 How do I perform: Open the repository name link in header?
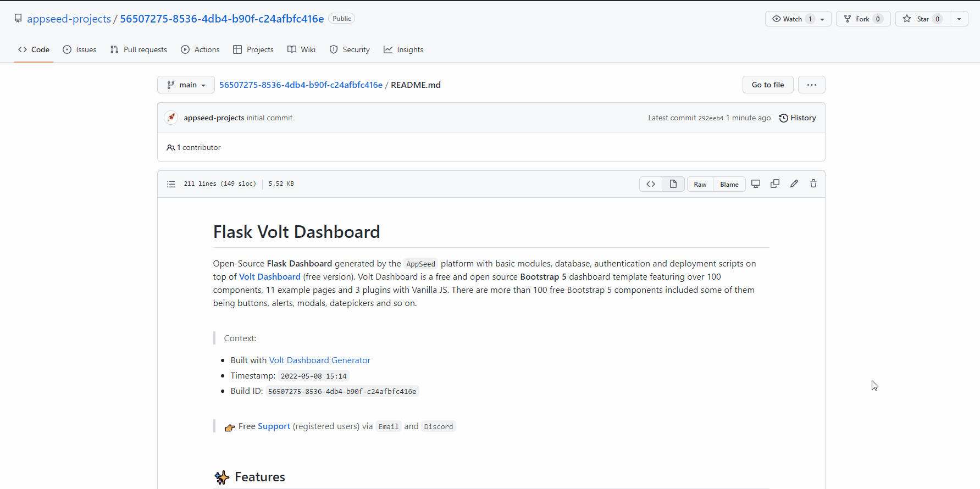click(222, 19)
